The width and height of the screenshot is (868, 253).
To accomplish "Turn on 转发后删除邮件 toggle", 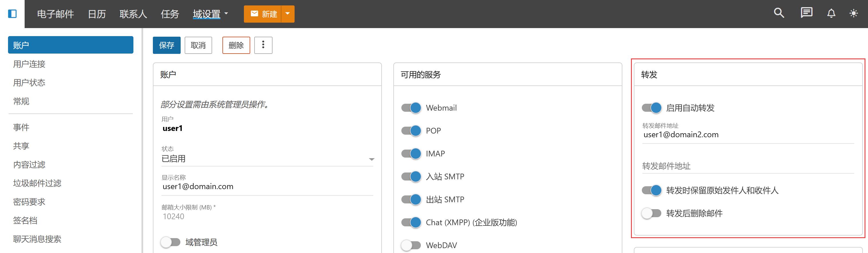I will [651, 213].
